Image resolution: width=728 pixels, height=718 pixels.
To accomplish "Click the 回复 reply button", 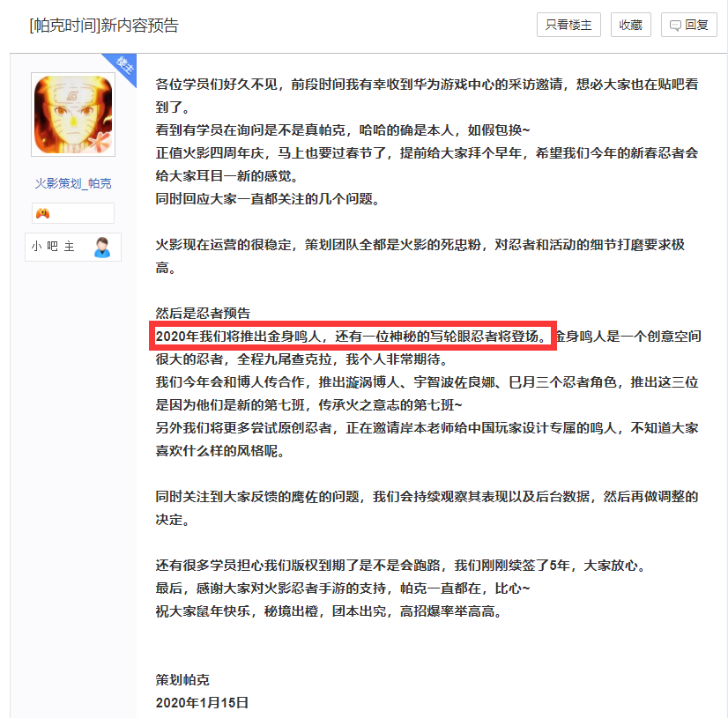I will click(x=688, y=25).
